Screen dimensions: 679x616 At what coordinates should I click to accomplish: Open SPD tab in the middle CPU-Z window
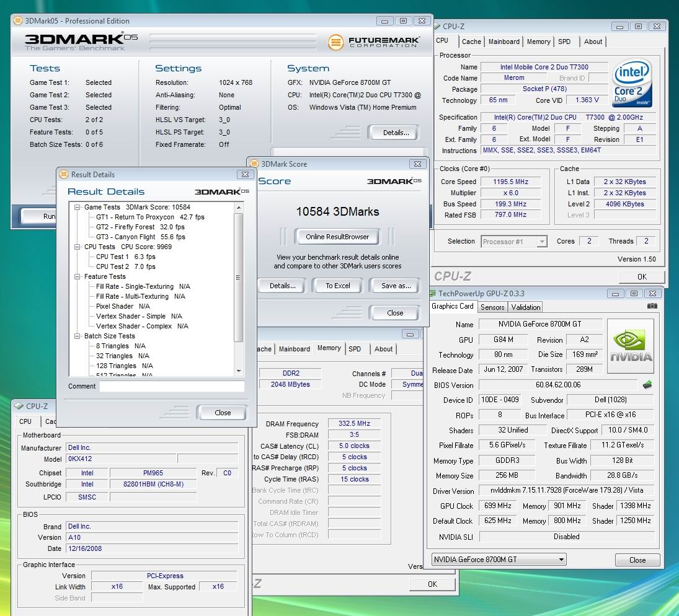(355, 349)
